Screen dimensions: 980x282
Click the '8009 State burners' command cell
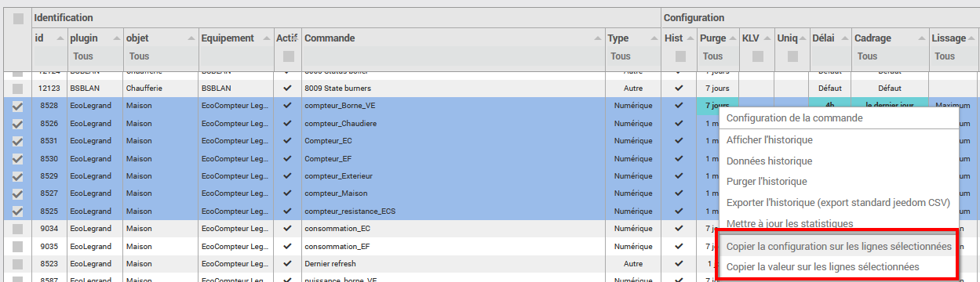point(453,89)
